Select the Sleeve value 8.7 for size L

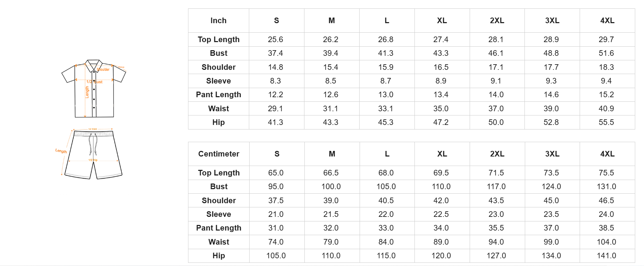click(386, 81)
